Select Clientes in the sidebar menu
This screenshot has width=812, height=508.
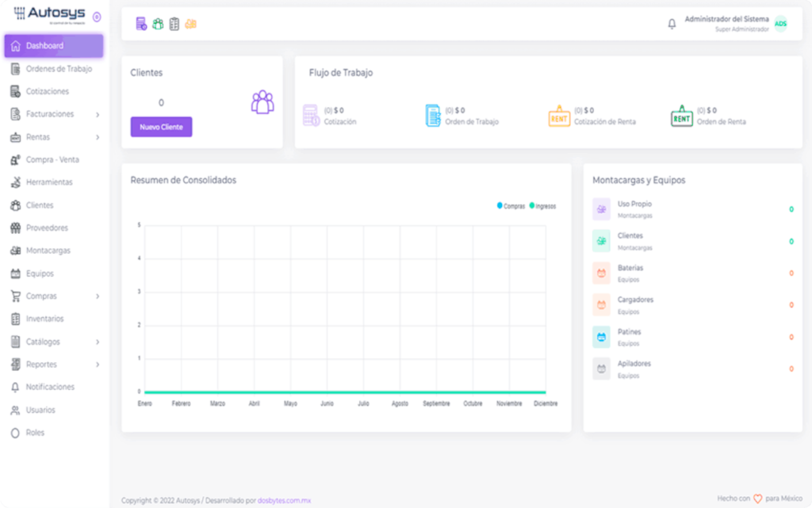[54, 205]
